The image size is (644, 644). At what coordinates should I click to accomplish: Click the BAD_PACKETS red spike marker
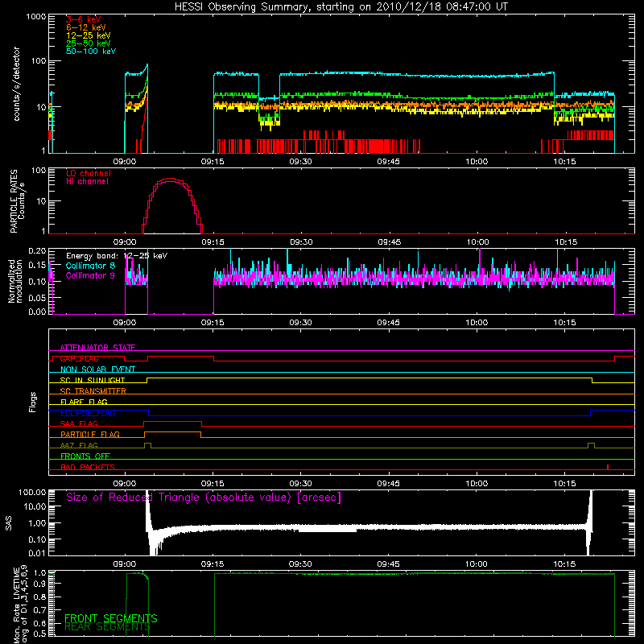[608, 467]
